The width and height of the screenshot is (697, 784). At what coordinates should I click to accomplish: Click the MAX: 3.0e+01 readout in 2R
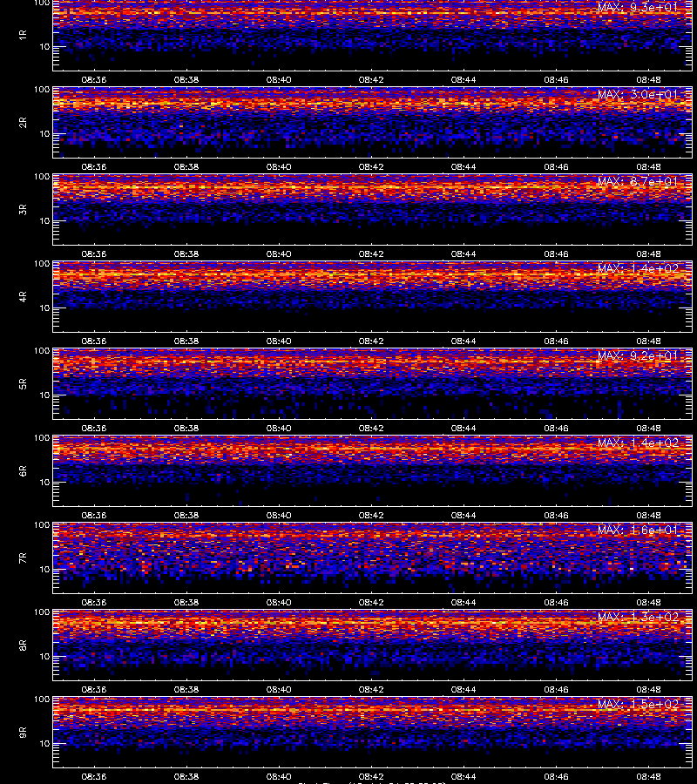[638, 94]
